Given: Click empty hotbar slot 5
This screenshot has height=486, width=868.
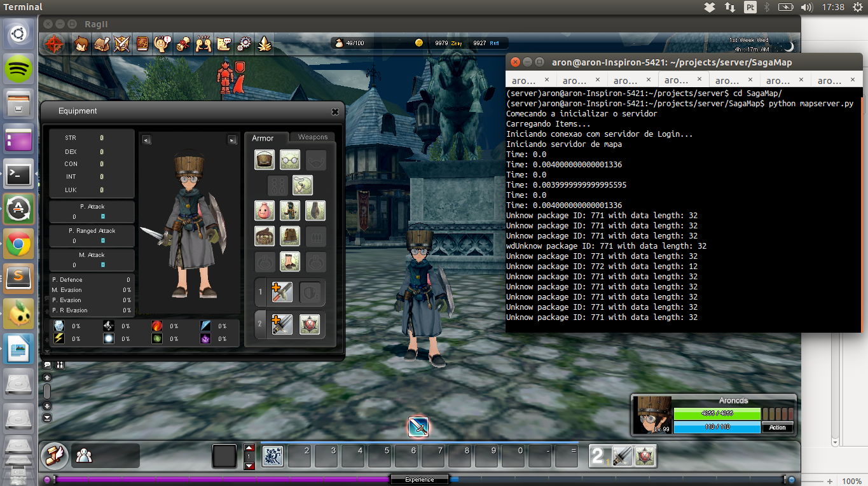Looking at the screenshot, I should 380,455.
